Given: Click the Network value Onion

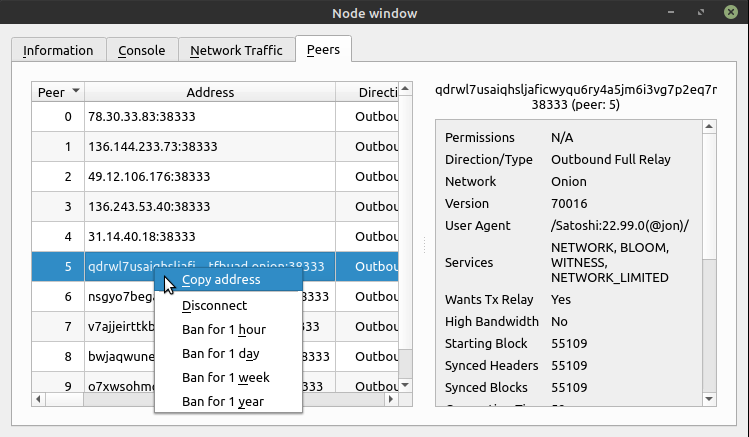Looking at the screenshot, I should click(568, 181).
